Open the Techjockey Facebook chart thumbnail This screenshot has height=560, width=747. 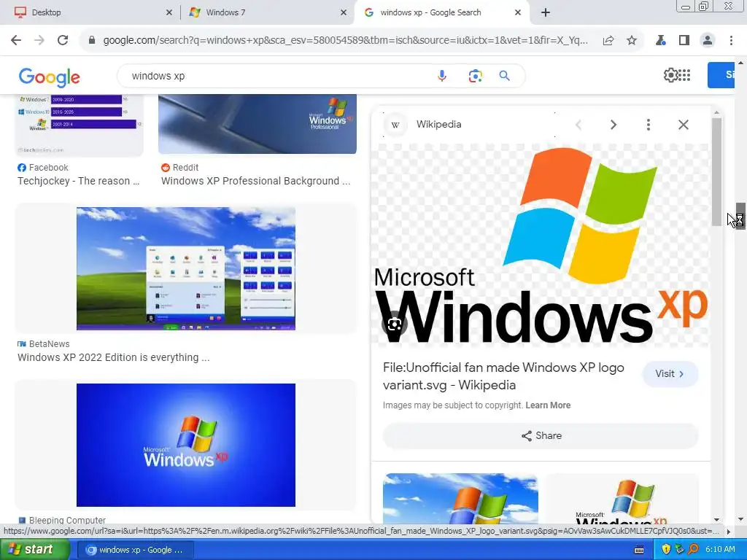[79, 125]
